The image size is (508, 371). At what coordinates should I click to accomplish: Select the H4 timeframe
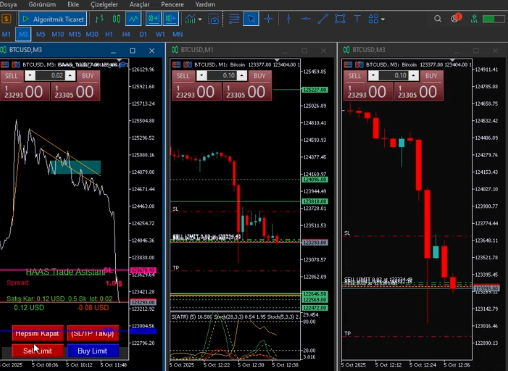(126, 34)
